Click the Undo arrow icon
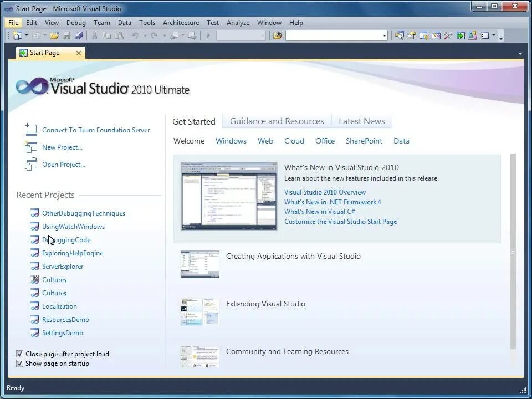The image size is (532, 399). (x=135, y=35)
